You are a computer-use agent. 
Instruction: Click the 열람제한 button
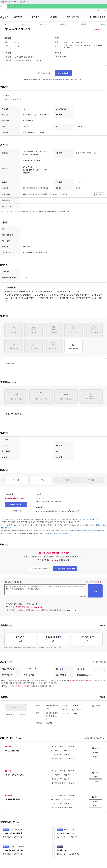(22, 714)
